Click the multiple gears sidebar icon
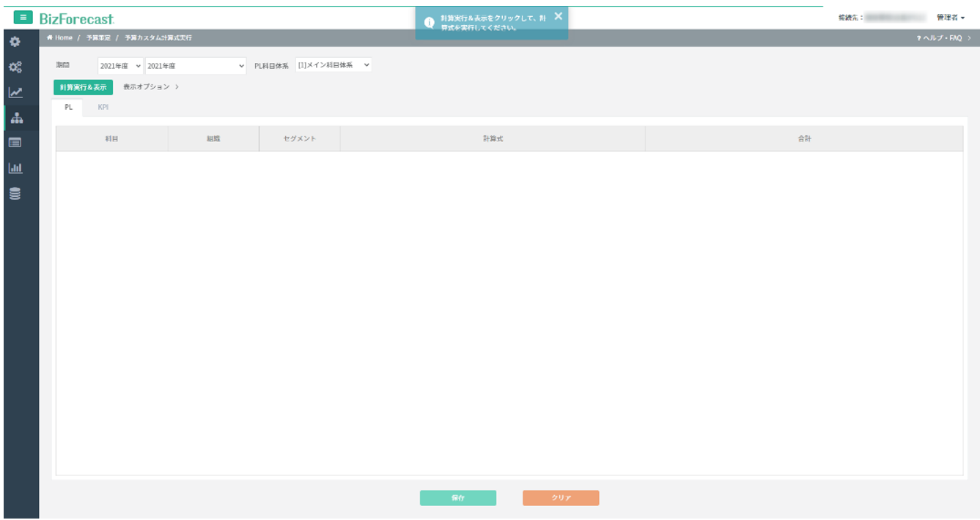The height and width of the screenshot is (520, 980). pos(15,67)
